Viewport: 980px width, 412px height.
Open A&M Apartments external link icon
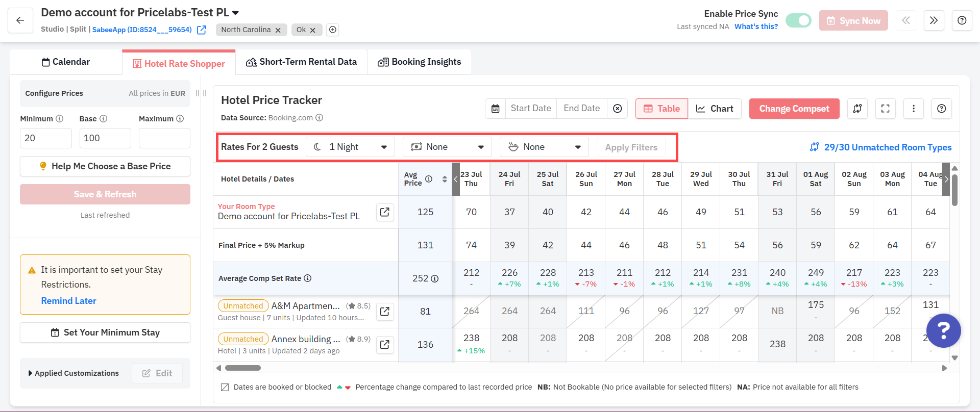(x=385, y=311)
